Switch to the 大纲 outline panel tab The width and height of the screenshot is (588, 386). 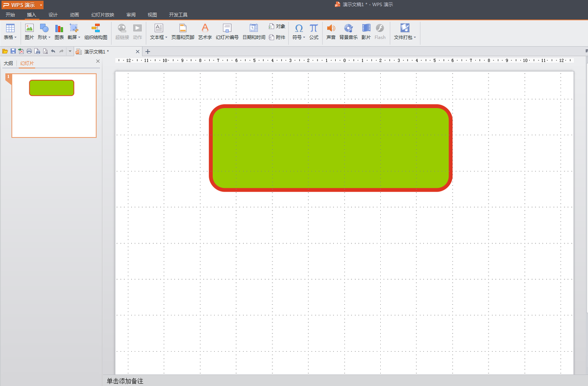click(8, 63)
